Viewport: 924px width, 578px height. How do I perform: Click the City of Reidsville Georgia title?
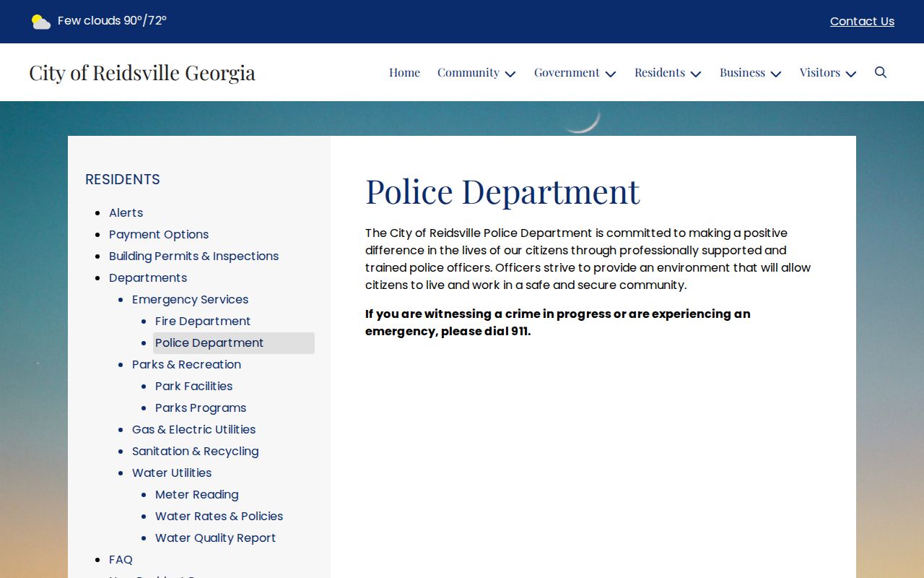click(x=142, y=72)
